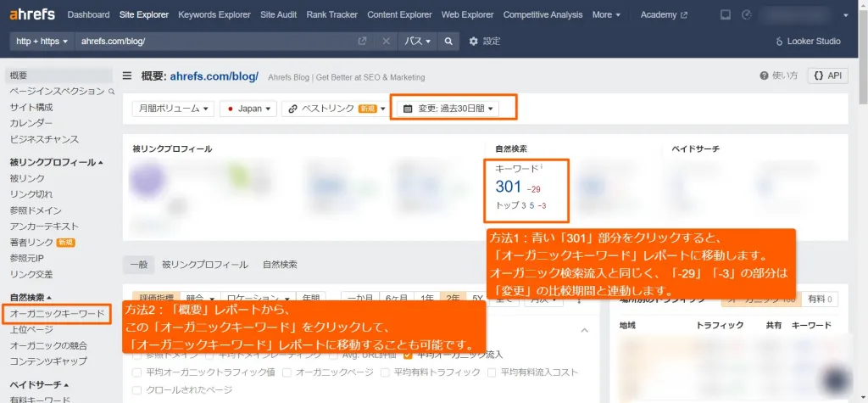Open Site Explorer in top navigation
Viewport: 868px width, 403px height.
[144, 15]
